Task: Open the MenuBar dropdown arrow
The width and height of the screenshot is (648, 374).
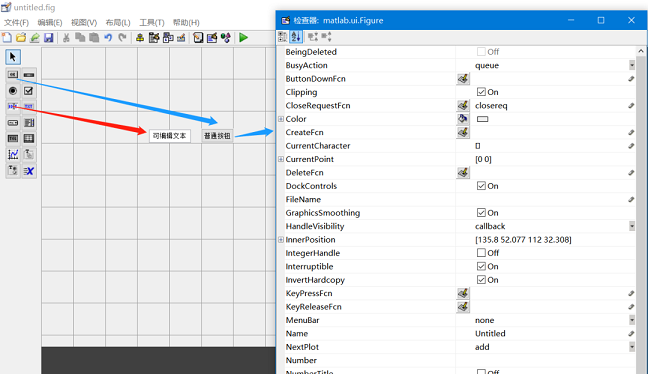Action: tap(632, 320)
